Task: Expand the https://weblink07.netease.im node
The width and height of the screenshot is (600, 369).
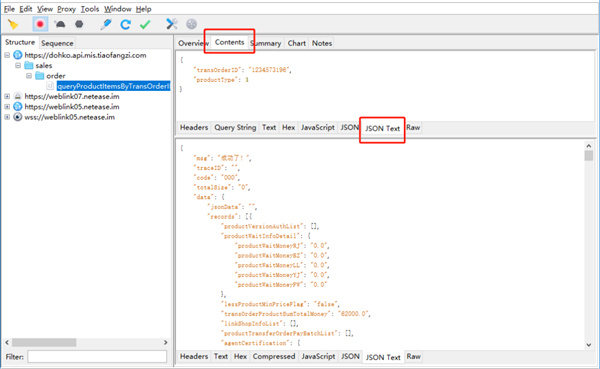Action: coord(7,96)
